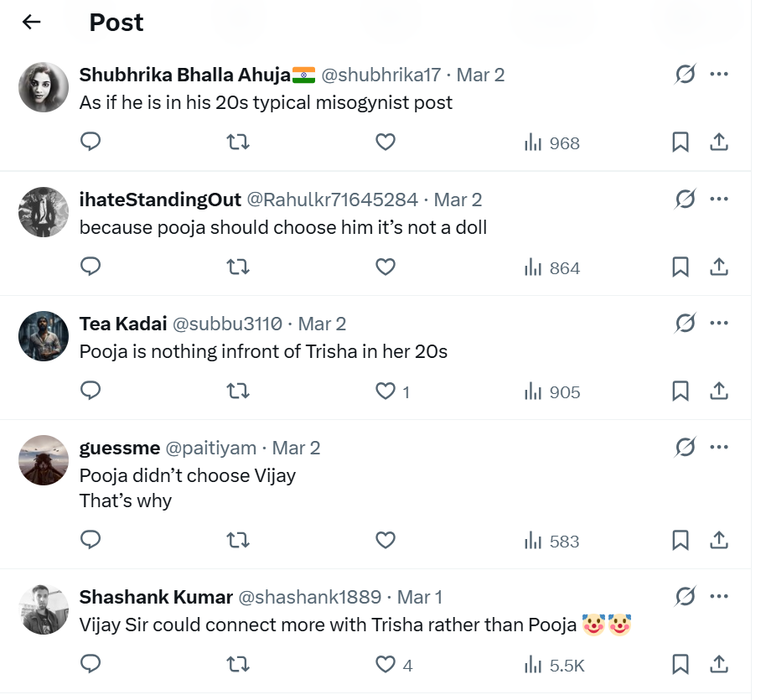View 864 views analytics on ihateStandingOut's post

click(x=552, y=268)
